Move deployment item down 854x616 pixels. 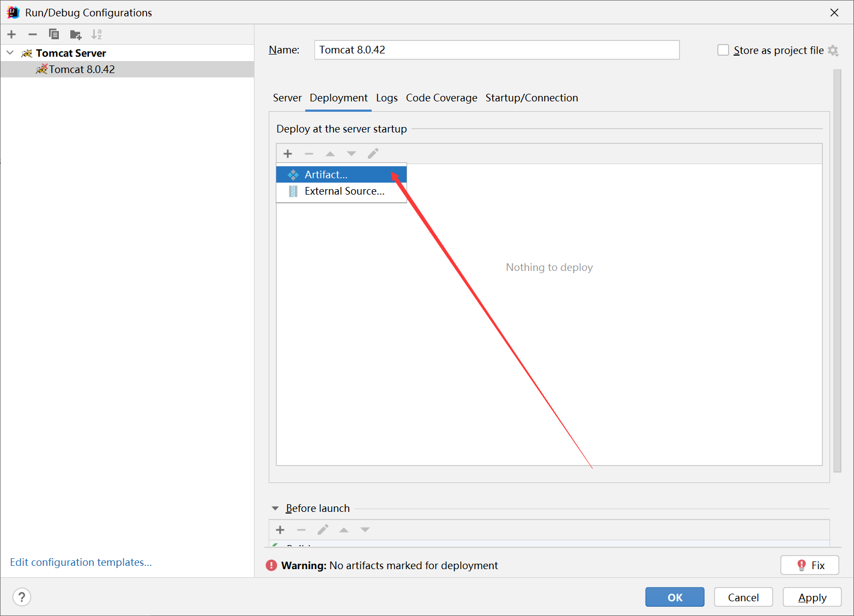click(x=352, y=154)
